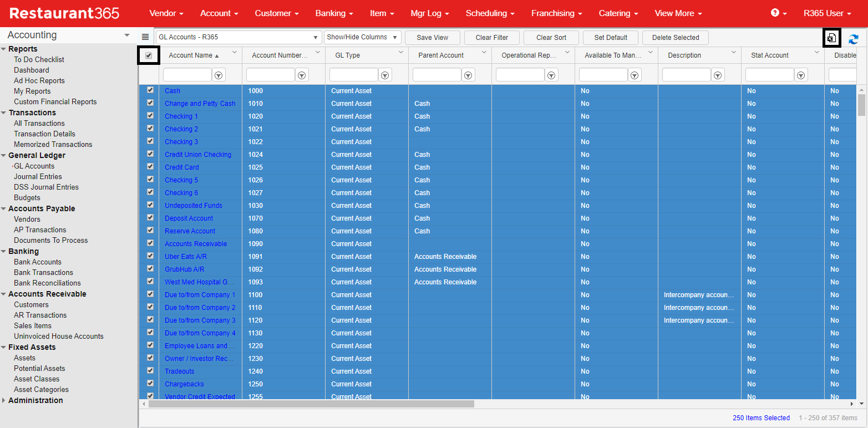
Task: Open the Catering top menu
Action: (x=618, y=13)
